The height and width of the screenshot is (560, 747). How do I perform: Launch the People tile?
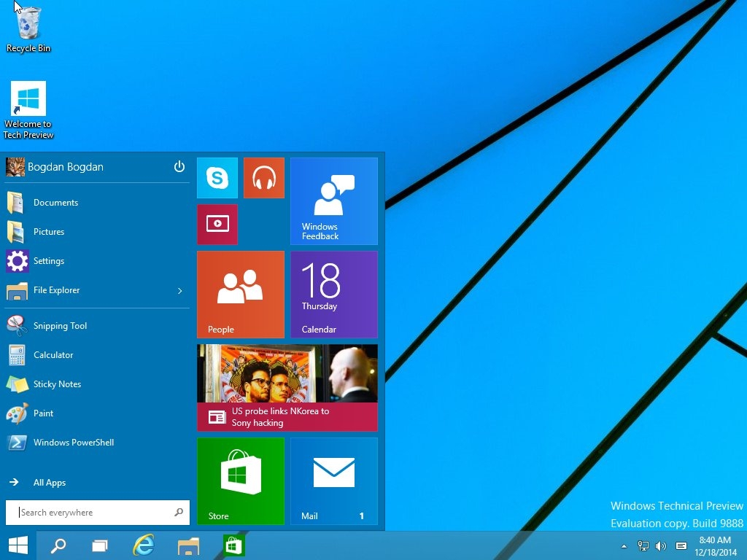point(241,295)
